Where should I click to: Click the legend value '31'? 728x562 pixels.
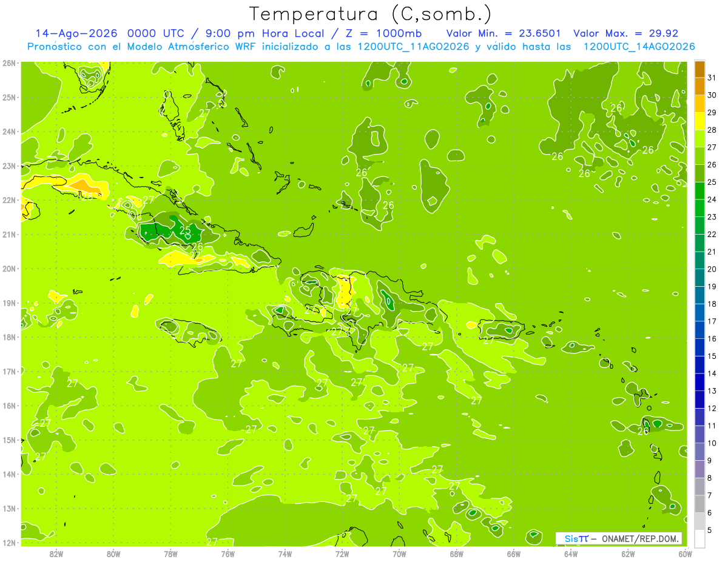click(x=712, y=78)
